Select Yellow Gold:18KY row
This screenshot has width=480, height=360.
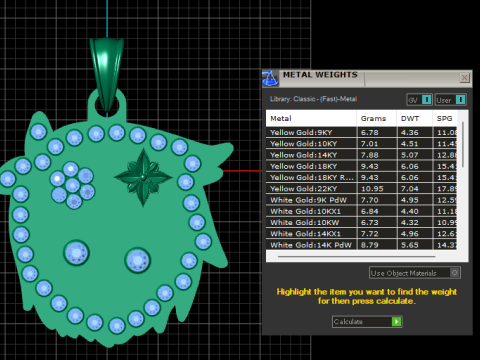pyautogui.click(x=361, y=166)
